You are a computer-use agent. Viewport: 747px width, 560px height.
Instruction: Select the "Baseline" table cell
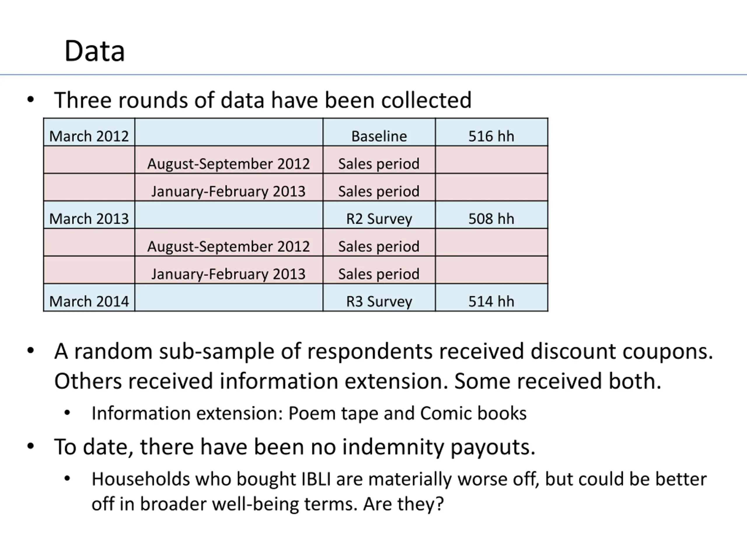[379, 136]
